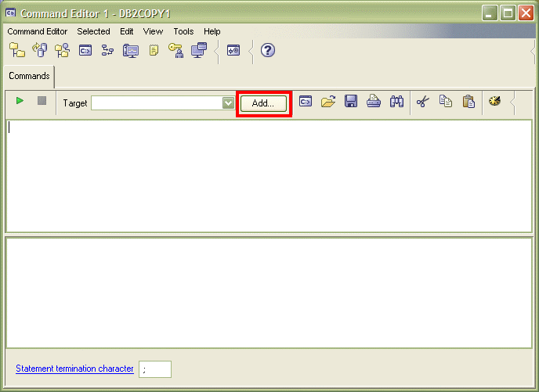Click the Add... button
The image size is (539, 392).
263,103
